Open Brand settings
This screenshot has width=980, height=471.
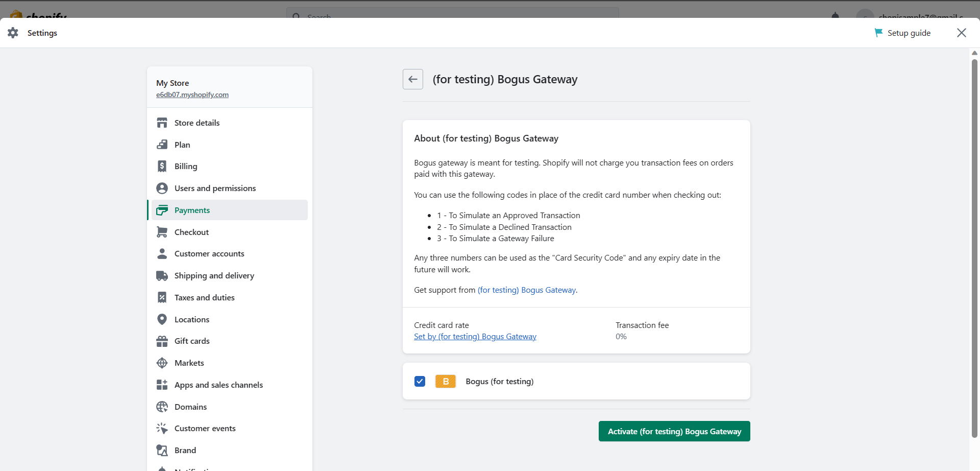[230, 450]
